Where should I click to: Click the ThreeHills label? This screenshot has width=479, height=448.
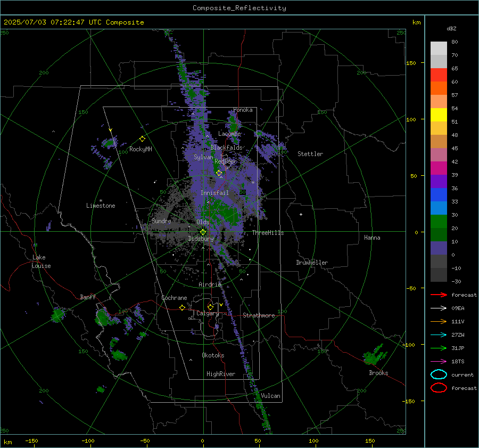268,233
